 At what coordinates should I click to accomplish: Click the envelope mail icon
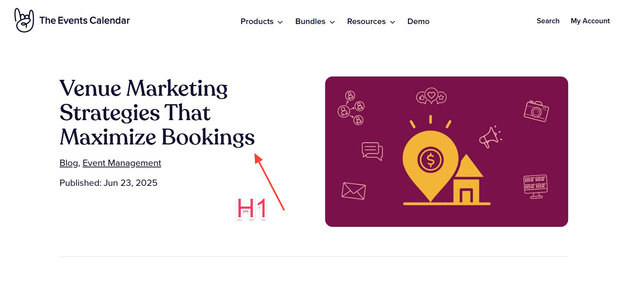353,191
